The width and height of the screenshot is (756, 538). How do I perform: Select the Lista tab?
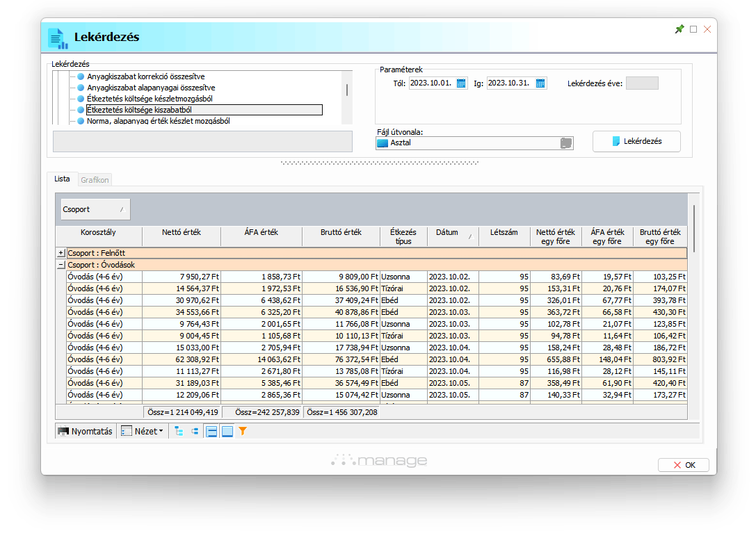(x=62, y=179)
